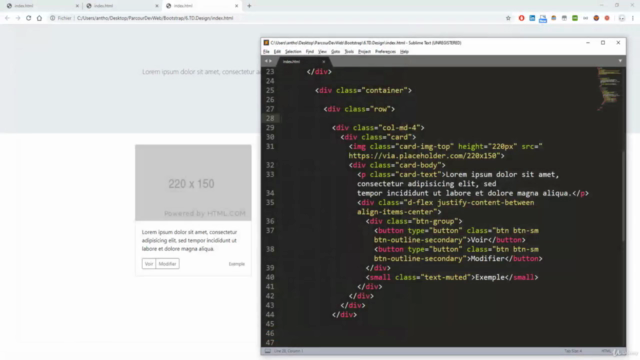Click gutter line number 45
The height and width of the screenshot is (360, 640).
(270, 324)
